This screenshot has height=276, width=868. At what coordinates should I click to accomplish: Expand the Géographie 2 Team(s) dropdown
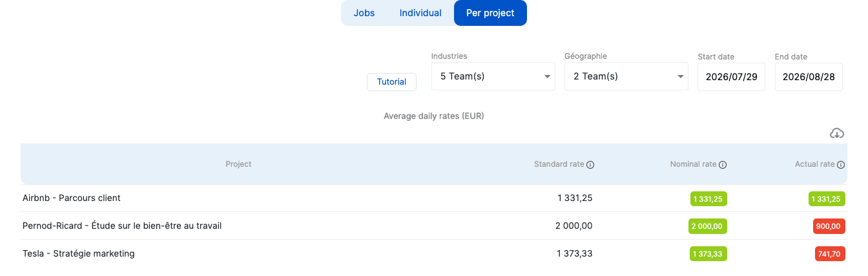click(626, 76)
